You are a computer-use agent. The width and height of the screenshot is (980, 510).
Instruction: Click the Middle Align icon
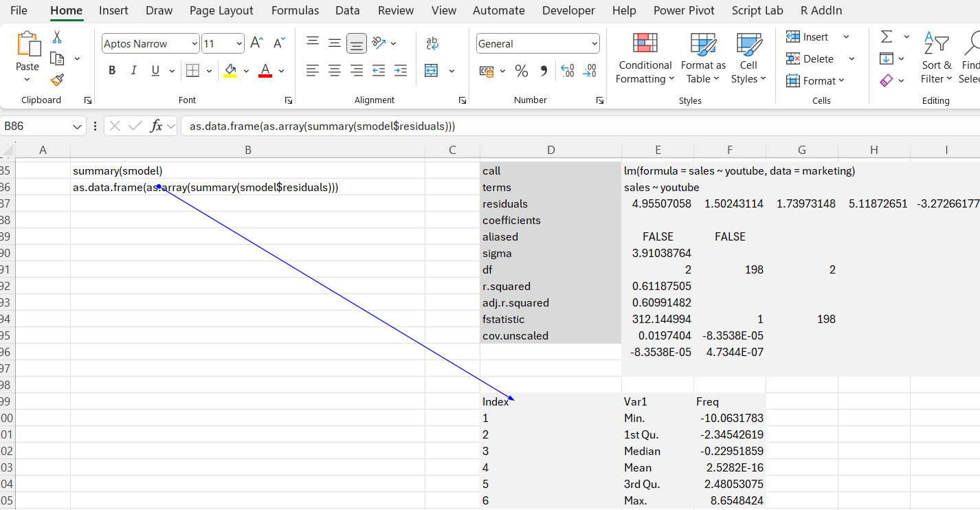(x=335, y=43)
